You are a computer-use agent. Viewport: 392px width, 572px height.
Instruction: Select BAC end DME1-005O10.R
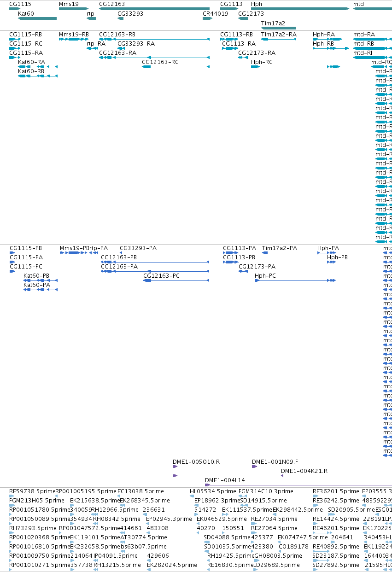click(196, 462)
